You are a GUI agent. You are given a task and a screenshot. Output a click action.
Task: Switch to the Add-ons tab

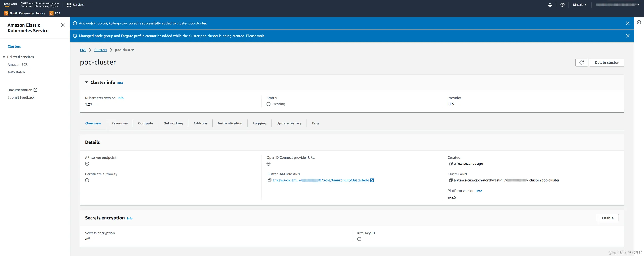pos(200,123)
